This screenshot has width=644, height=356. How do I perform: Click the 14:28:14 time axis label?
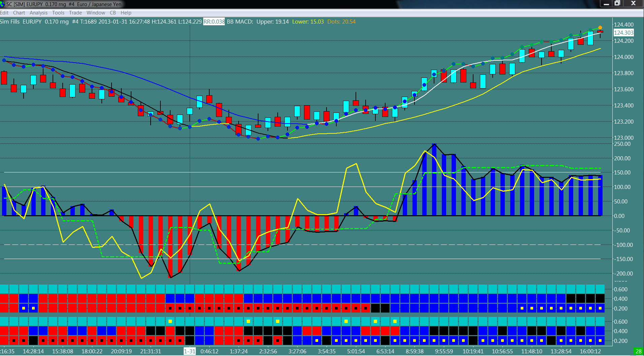coord(33,351)
